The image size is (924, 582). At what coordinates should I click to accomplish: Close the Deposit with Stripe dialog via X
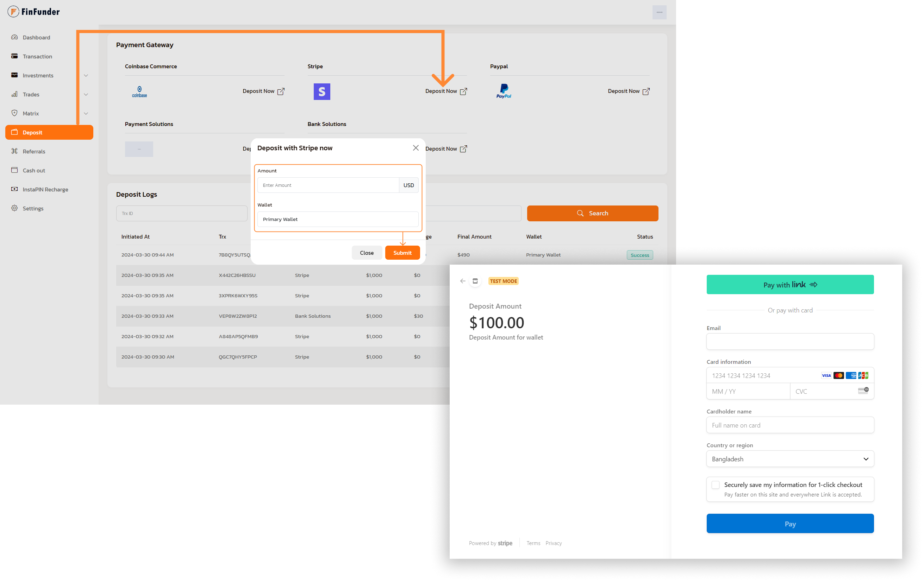click(416, 148)
